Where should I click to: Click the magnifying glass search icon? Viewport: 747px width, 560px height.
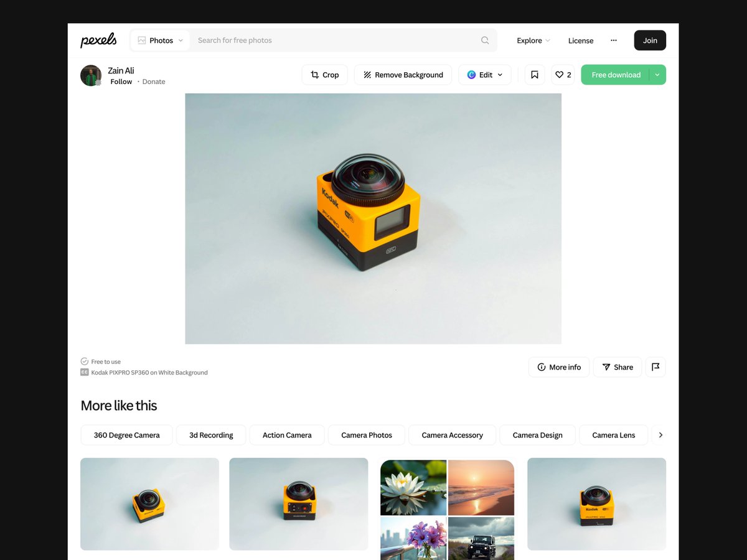[x=485, y=40]
